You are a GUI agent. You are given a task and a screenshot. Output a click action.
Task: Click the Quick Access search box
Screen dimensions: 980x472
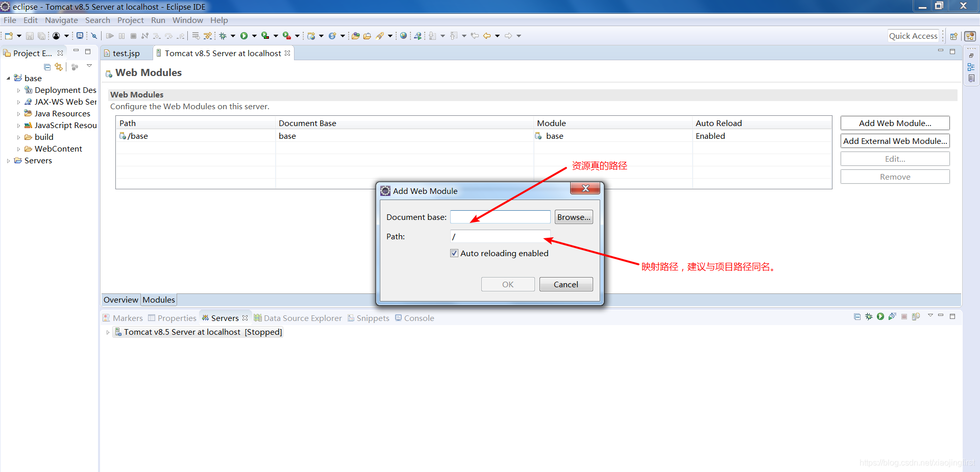(x=913, y=36)
